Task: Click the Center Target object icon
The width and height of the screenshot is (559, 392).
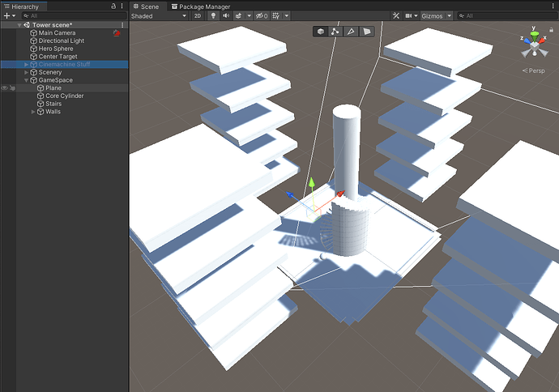Action: tap(33, 57)
